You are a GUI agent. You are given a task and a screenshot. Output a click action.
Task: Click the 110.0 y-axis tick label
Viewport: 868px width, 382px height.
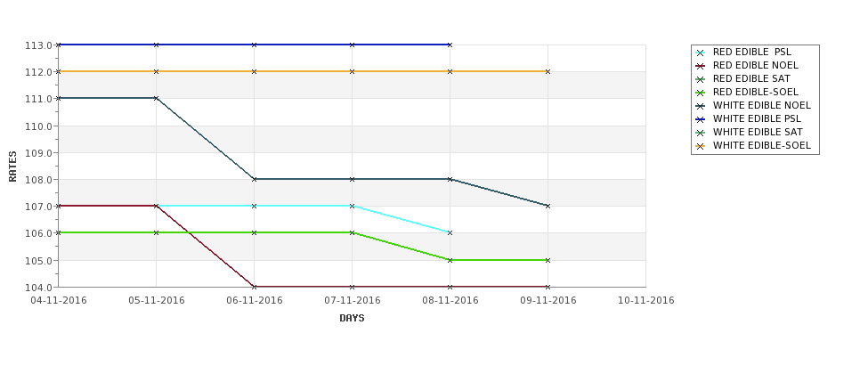point(38,126)
